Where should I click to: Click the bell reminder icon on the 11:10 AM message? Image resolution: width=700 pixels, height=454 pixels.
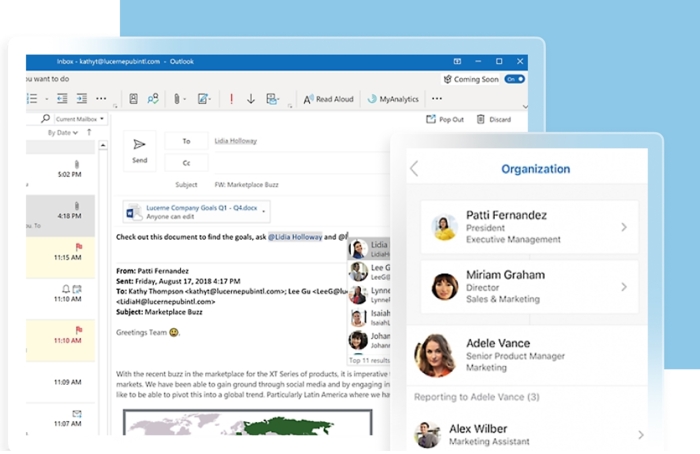point(66,289)
